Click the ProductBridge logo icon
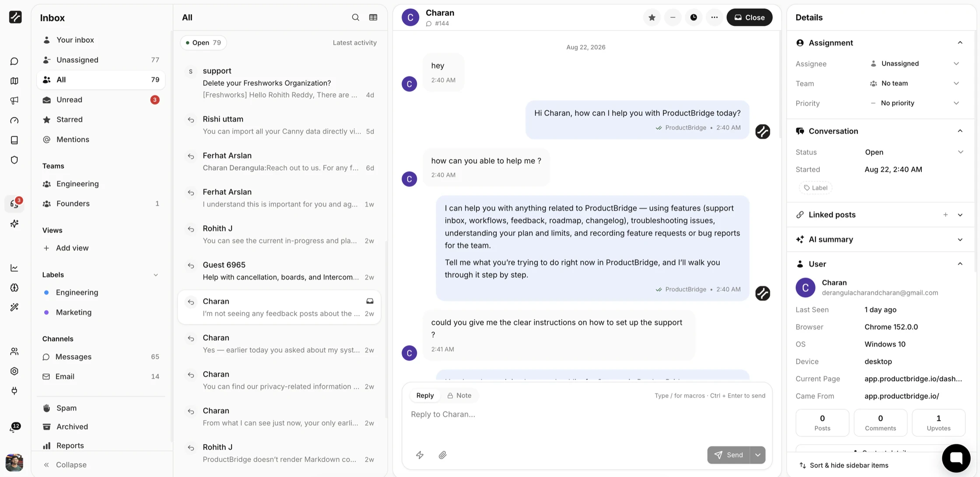Viewport: 980px width, 477px height. (x=15, y=17)
